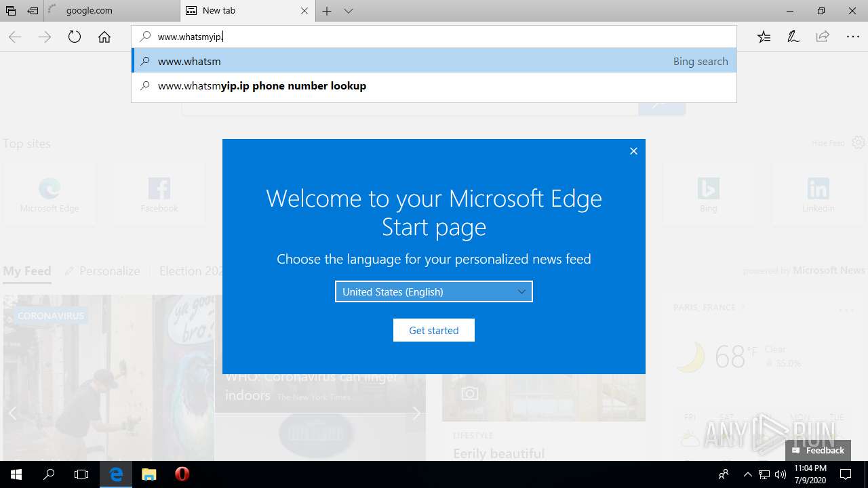The width and height of the screenshot is (868, 488).
Task: Open the People tray icon
Action: click(x=724, y=474)
